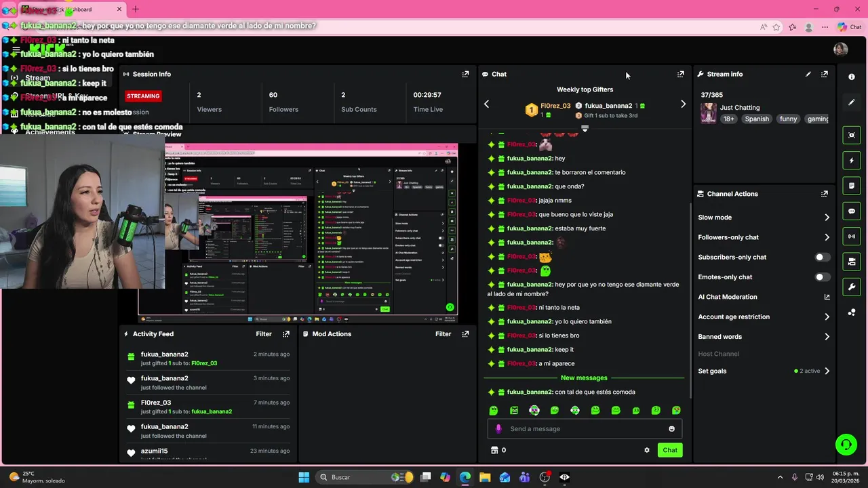Screen dimensions: 868x488
Task: Open the Mod Actions Filter
Action: (443, 334)
